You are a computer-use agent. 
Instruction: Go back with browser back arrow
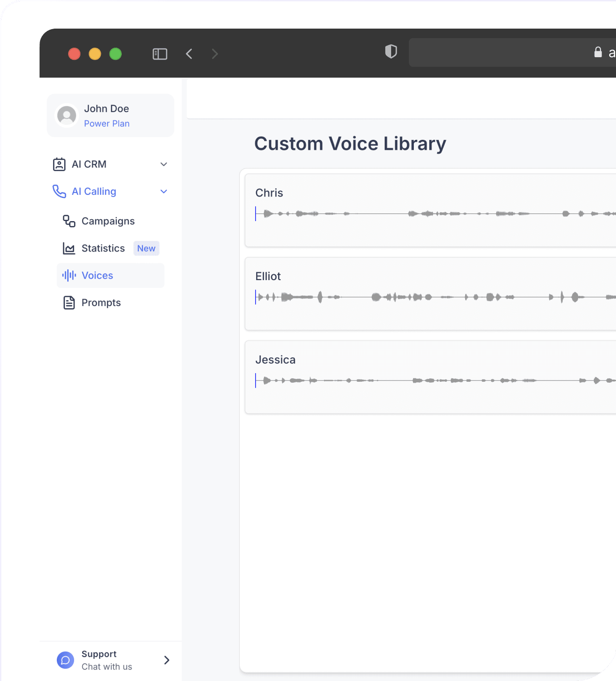pyautogui.click(x=189, y=54)
